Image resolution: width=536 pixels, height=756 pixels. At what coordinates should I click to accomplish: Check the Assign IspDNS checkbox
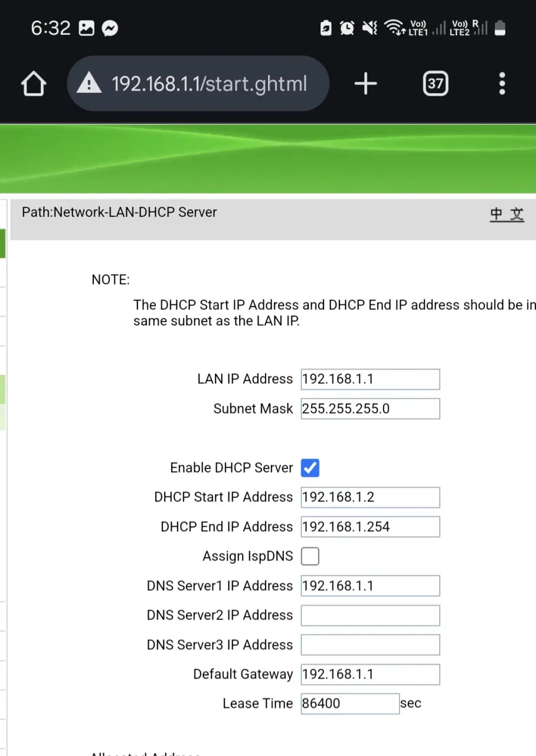(x=310, y=556)
